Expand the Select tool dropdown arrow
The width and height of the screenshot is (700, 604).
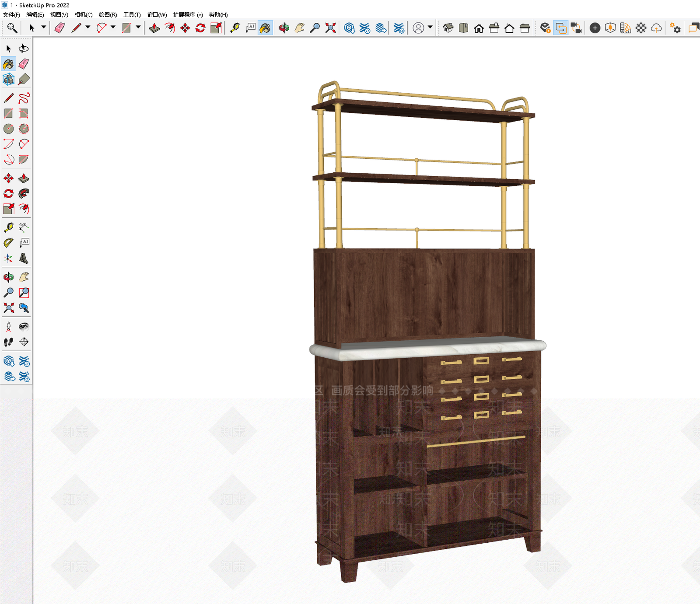tap(43, 28)
